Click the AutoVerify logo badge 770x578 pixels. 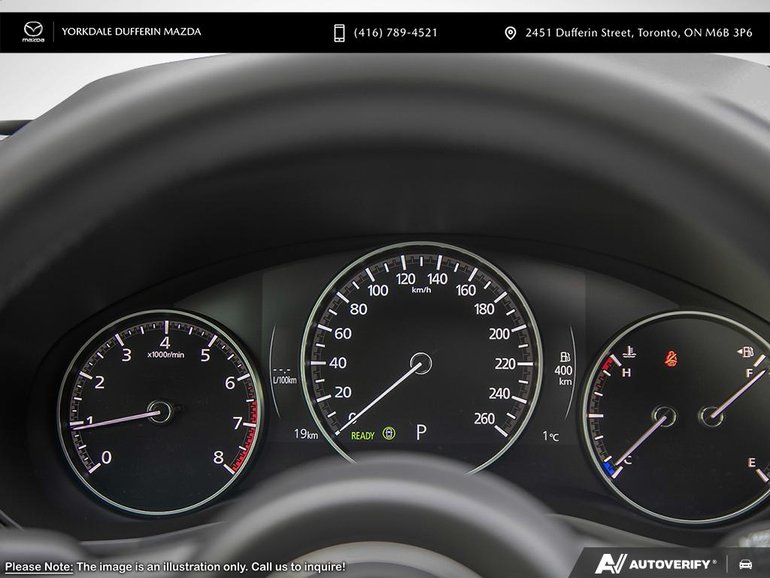click(x=655, y=564)
